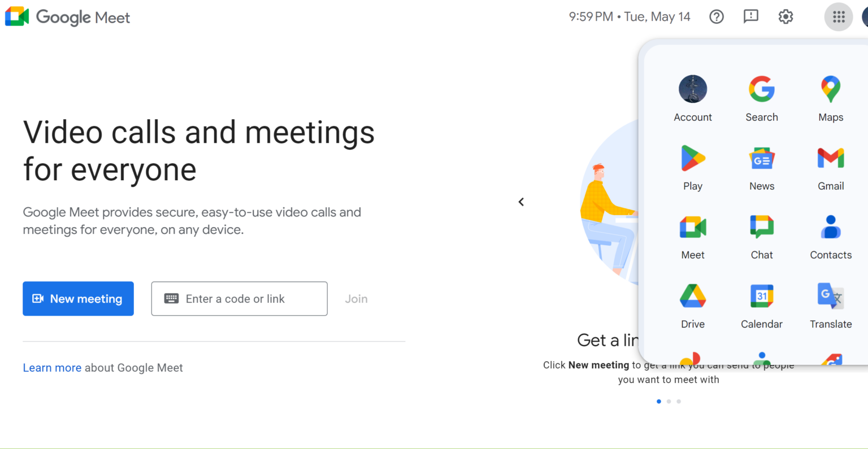Viewport: 868px width, 449px height.
Task: Open Meet settings via the gear icon
Action: tap(785, 16)
